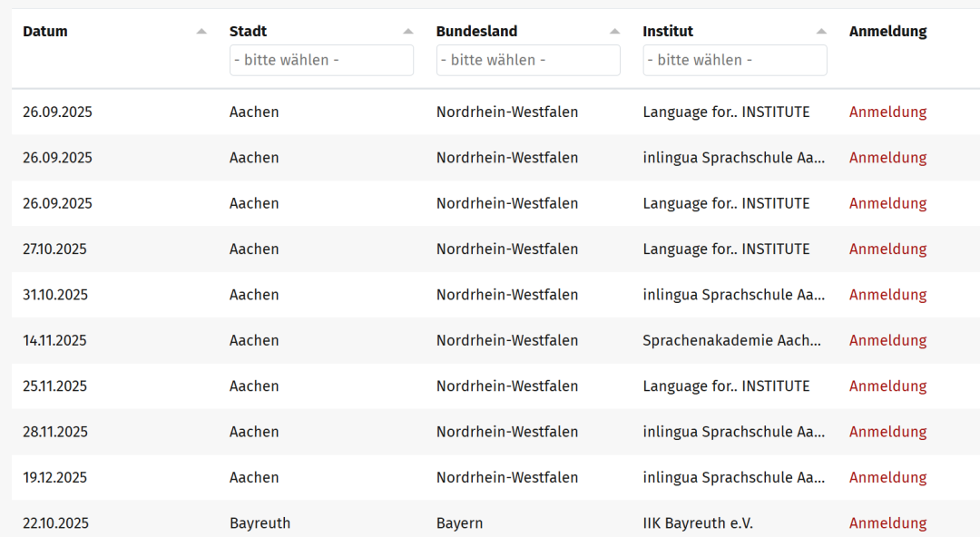The width and height of the screenshot is (980, 537).
Task: Click the 19.12.2025 date cell
Action: tap(55, 478)
